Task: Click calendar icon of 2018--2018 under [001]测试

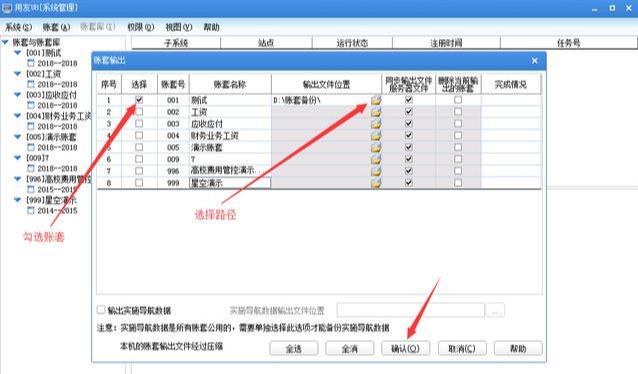Action: pos(31,63)
